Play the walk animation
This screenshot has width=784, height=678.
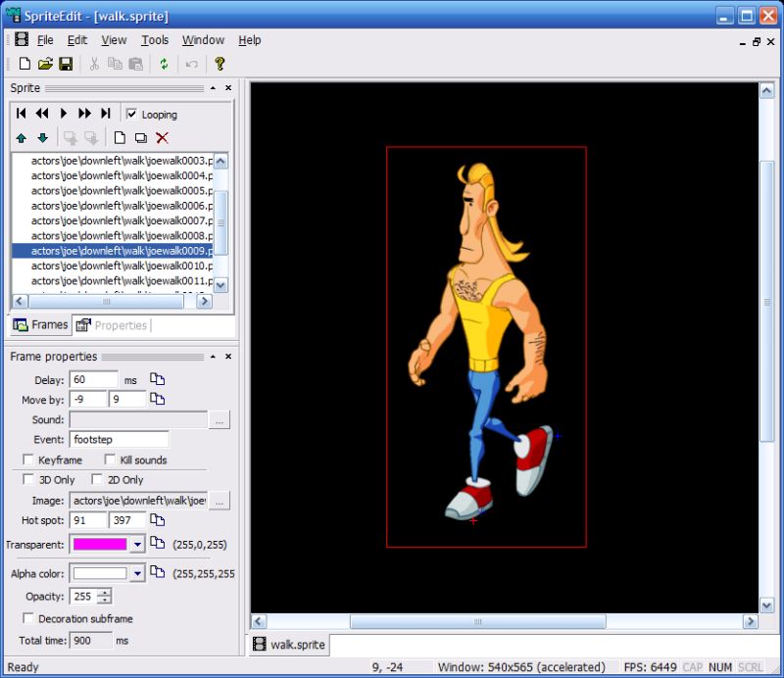coord(65,113)
